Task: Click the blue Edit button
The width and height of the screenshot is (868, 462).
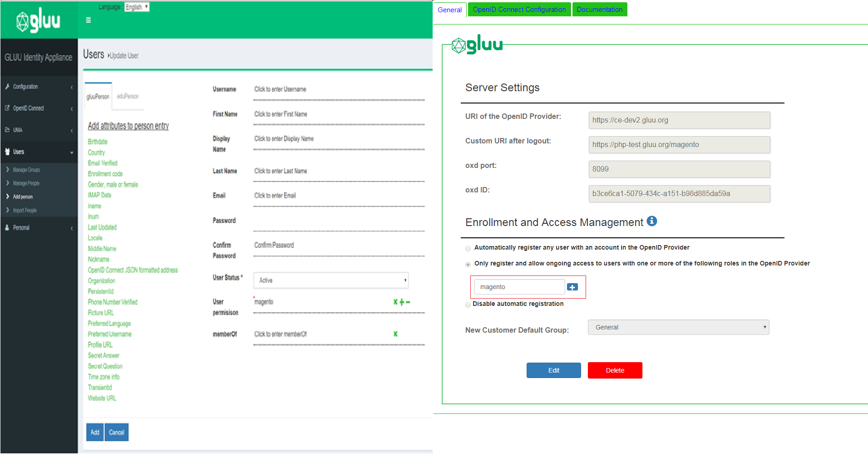Action: pos(554,370)
